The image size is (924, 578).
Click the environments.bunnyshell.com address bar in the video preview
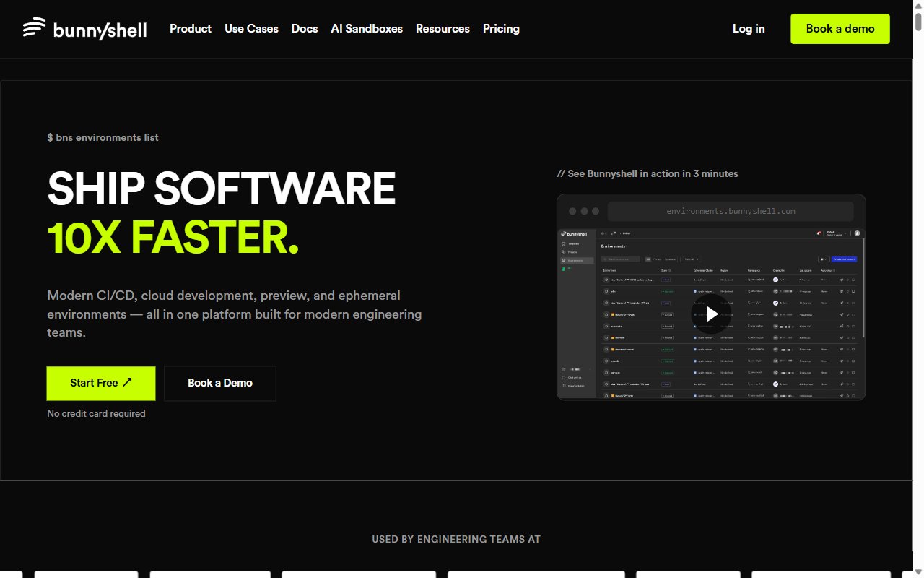tap(731, 211)
